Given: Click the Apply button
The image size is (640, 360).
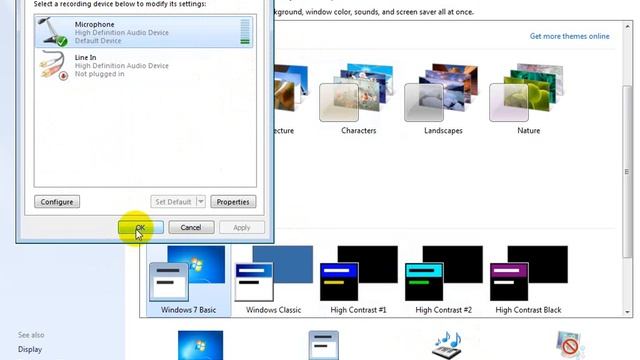Looking at the screenshot, I should (242, 227).
